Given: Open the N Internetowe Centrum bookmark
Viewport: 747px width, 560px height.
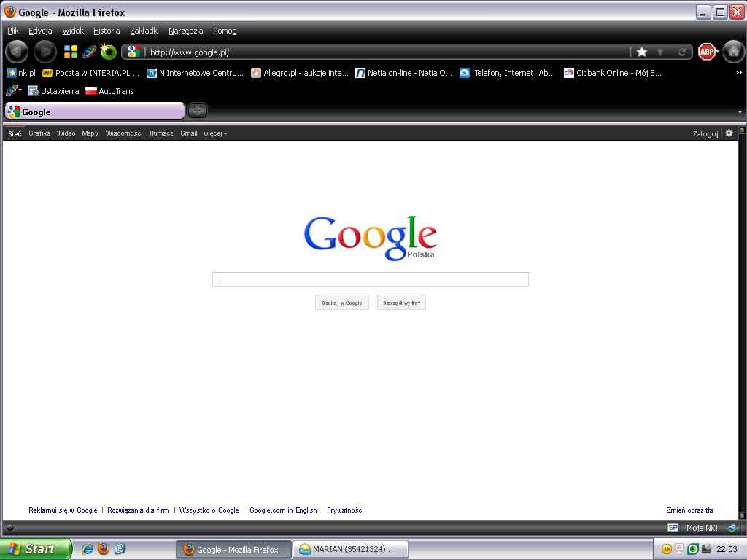Looking at the screenshot, I should pyautogui.click(x=196, y=73).
